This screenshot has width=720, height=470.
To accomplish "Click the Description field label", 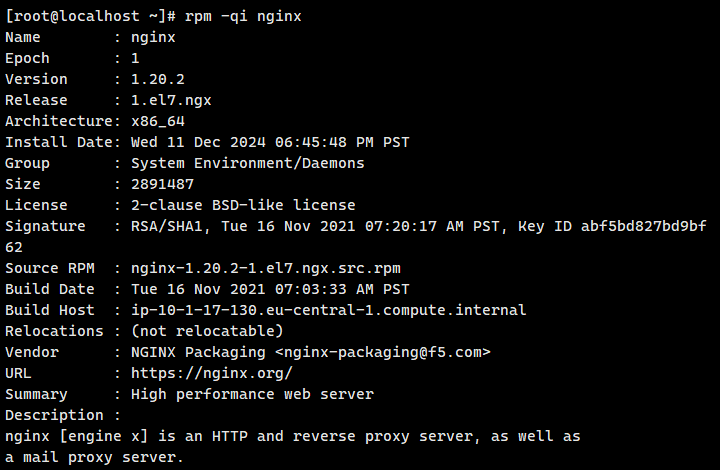I will [x=54, y=415].
